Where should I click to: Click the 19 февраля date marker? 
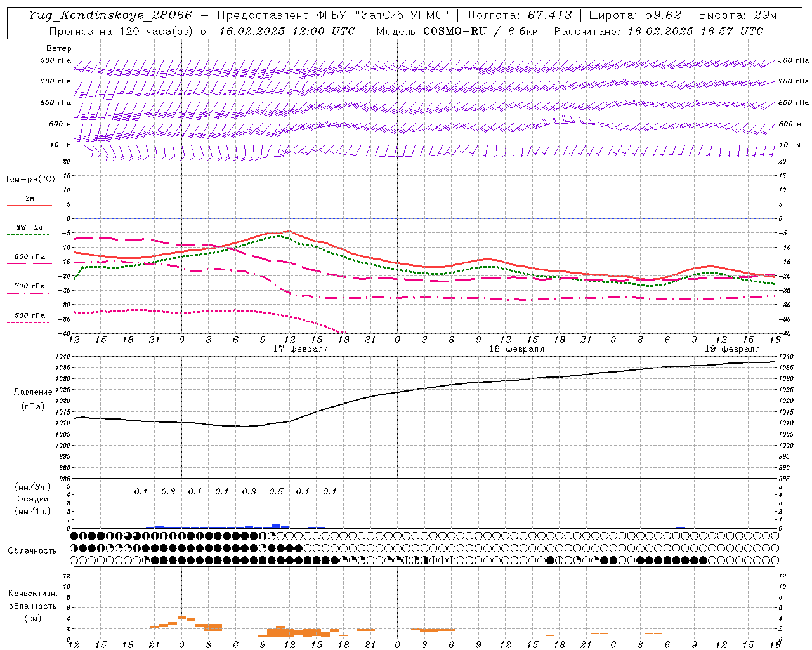(x=732, y=349)
